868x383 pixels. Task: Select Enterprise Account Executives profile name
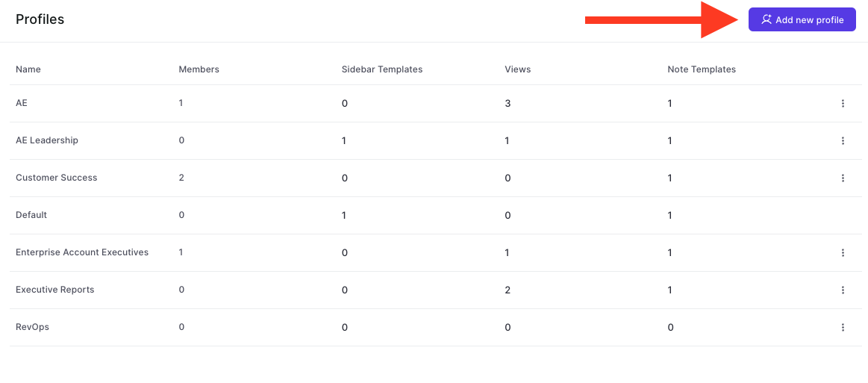coord(82,252)
